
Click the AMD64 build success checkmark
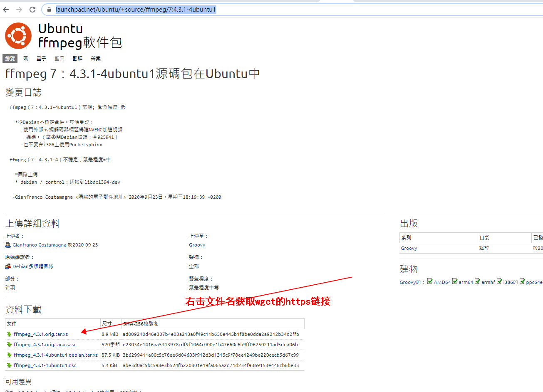coord(429,281)
